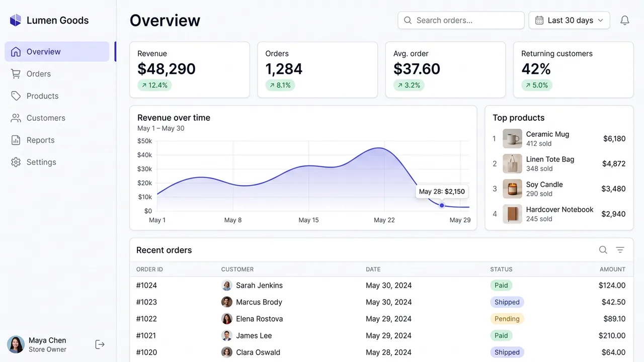Click Clara Oswald's avatar in orders
This screenshot has width=644, height=362.
coord(227,352)
